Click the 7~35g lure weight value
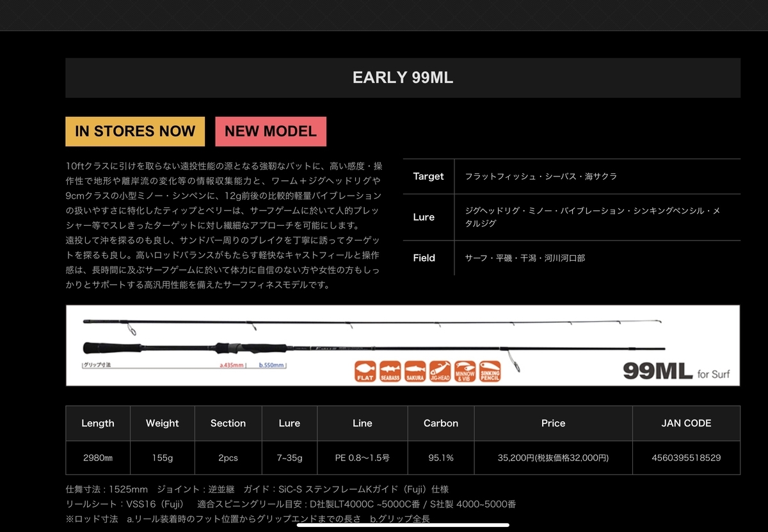768x532 pixels. [289, 458]
